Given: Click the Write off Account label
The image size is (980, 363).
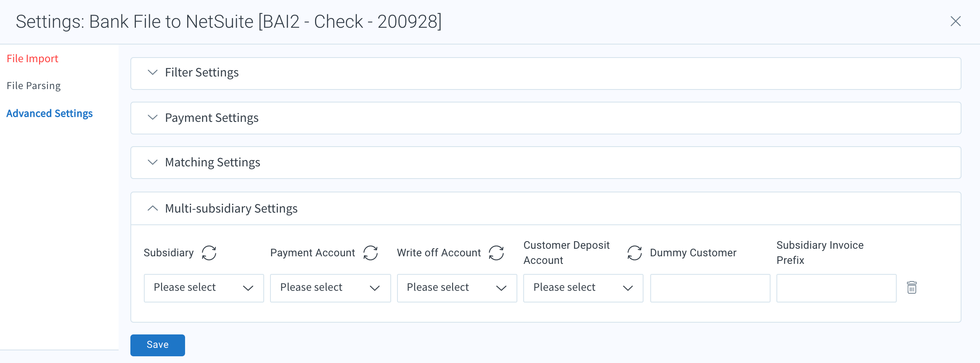Looking at the screenshot, I should [439, 253].
